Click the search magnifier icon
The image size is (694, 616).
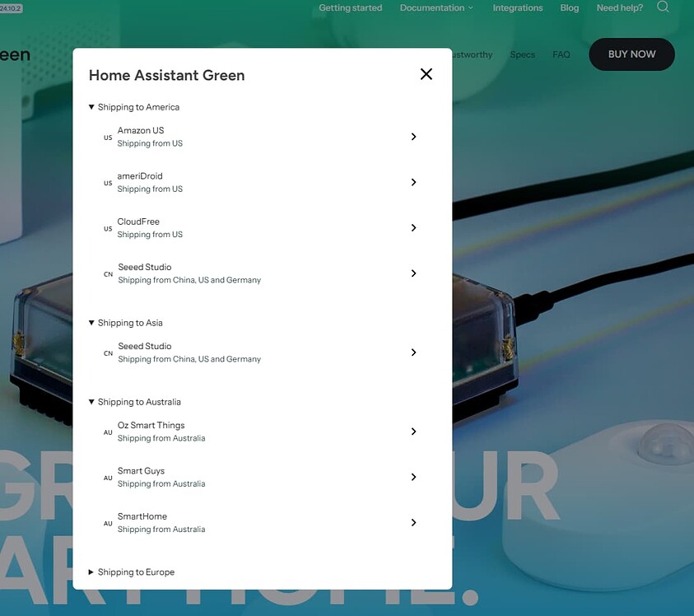point(664,7)
